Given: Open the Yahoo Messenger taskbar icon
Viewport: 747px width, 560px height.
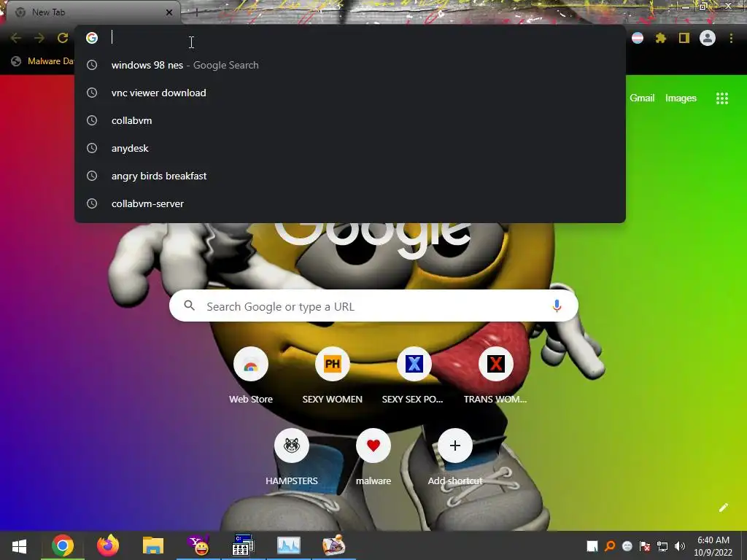Looking at the screenshot, I should 198,545.
